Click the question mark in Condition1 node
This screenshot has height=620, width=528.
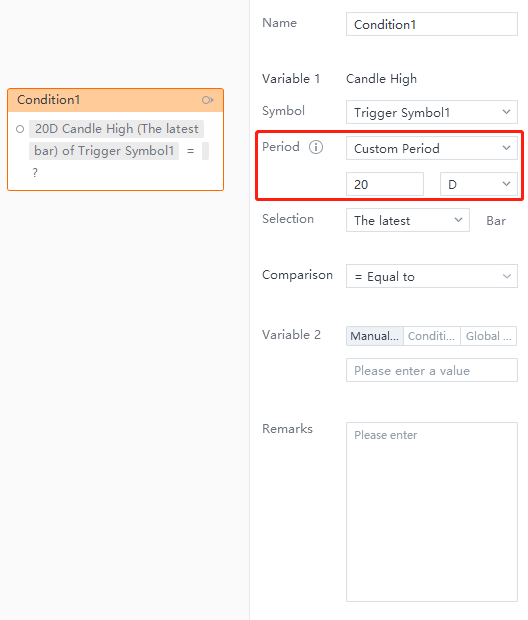coord(35,173)
